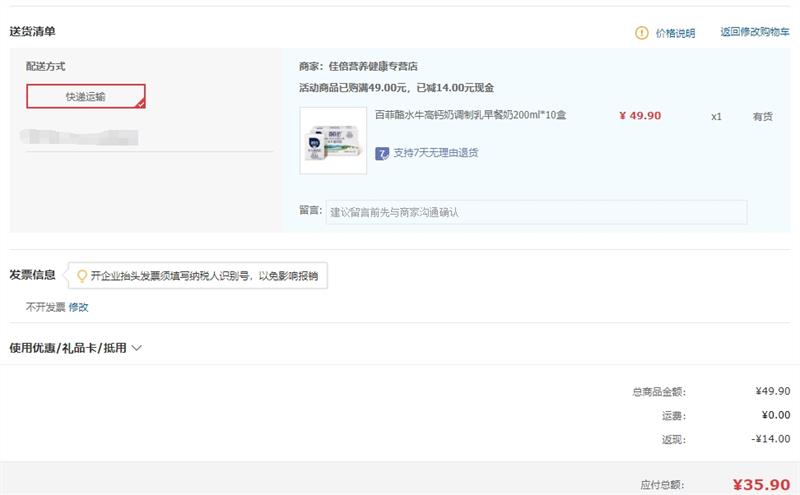The image size is (800, 495).
Task: Click the red checkmark on 快递运输
Action: pos(140,104)
